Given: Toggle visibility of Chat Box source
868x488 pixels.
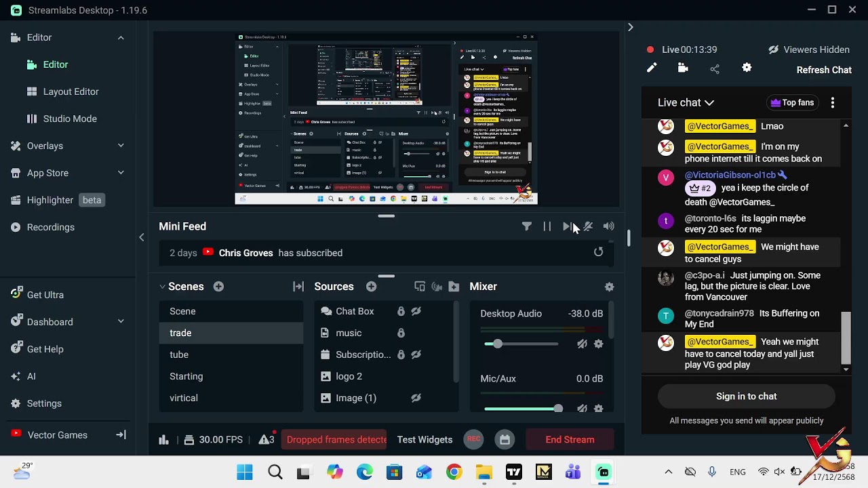Looking at the screenshot, I should (x=416, y=311).
